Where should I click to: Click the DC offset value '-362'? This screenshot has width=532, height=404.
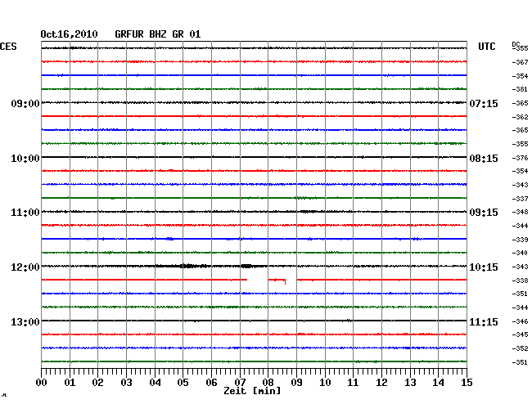tap(520, 117)
